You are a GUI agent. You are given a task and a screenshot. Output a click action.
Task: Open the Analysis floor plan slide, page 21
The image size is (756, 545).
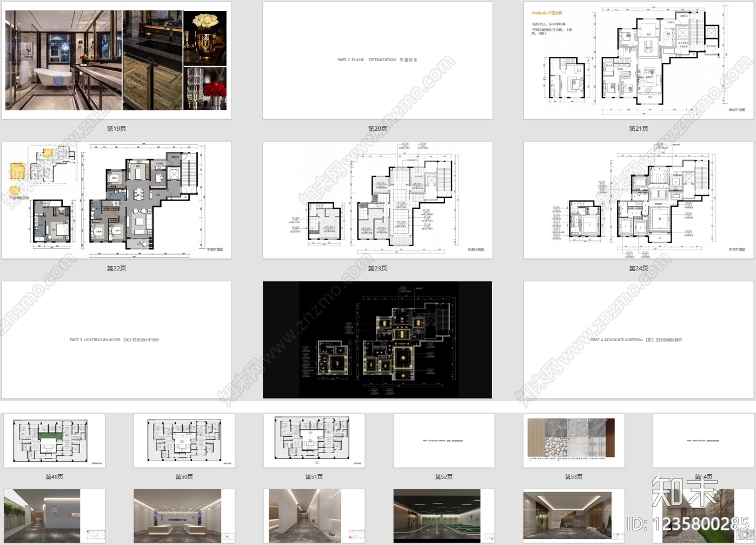click(639, 60)
